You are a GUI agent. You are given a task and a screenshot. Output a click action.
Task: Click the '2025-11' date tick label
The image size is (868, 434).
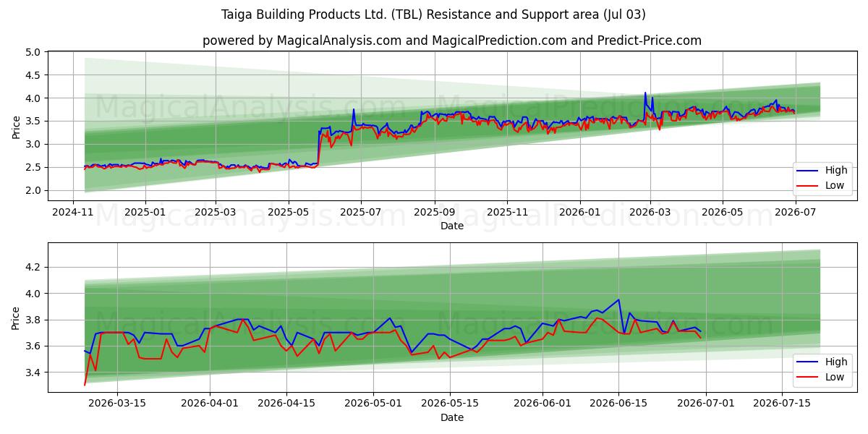(506, 212)
